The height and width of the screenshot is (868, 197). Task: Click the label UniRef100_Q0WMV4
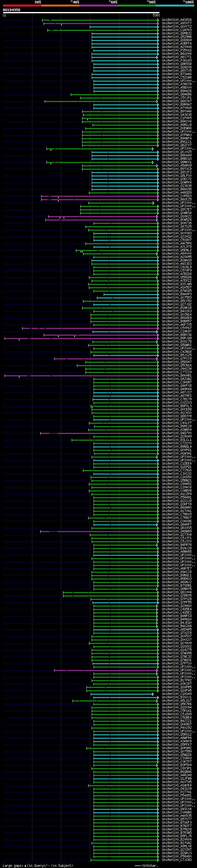click(x=176, y=183)
